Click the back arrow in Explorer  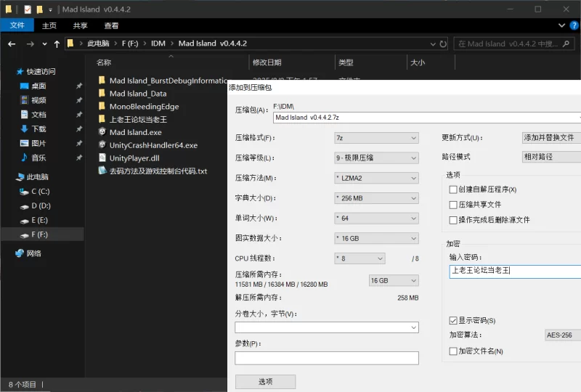click(12, 44)
